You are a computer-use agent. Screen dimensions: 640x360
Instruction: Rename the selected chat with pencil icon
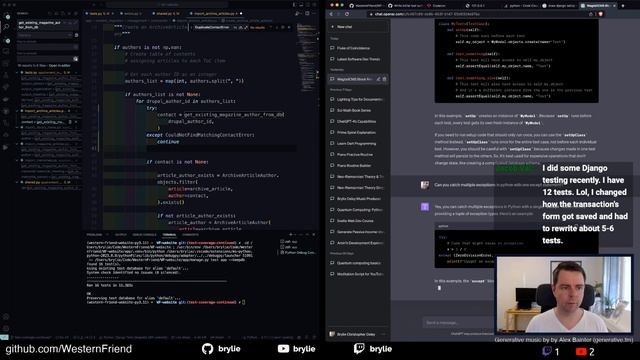pyautogui.click(x=378, y=79)
